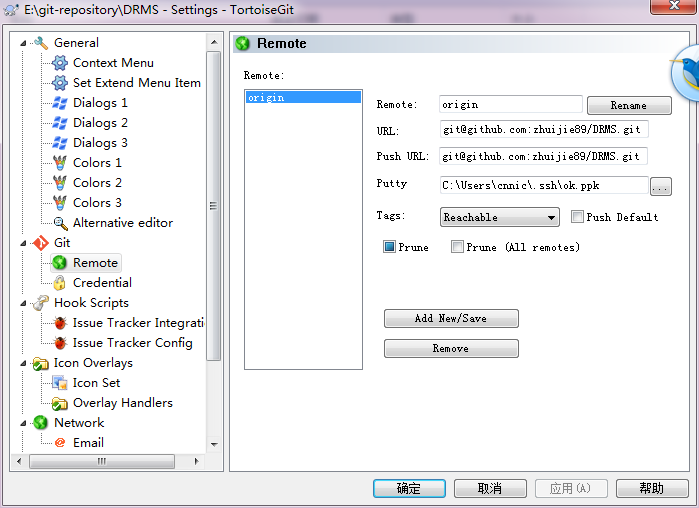699x508 pixels.
Task: Click the URL input field
Action: click(x=544, y=129)
